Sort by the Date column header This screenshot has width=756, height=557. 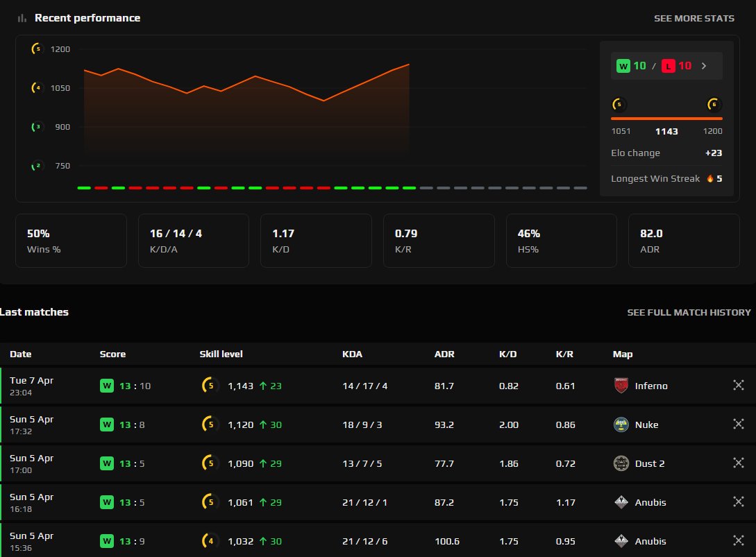[x=21, y=354]
